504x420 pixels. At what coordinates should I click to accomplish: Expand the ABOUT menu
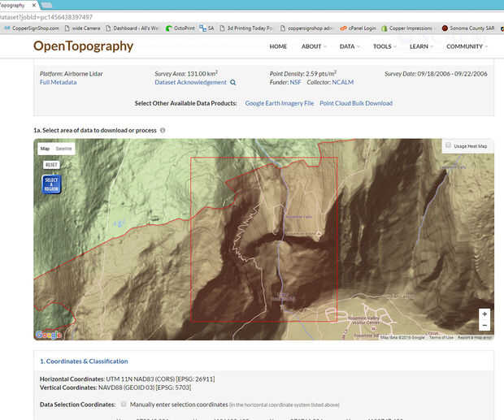(x=314, y=46)
